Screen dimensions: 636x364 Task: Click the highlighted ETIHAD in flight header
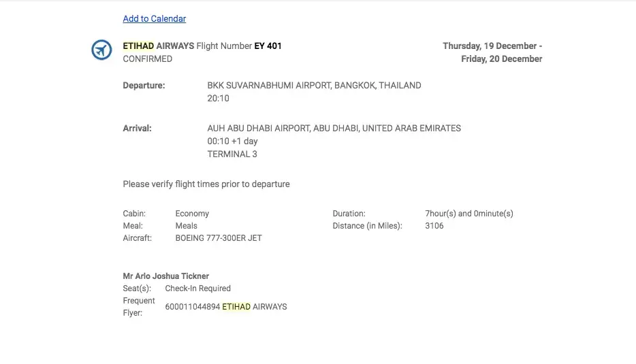[x=138, y=46]
